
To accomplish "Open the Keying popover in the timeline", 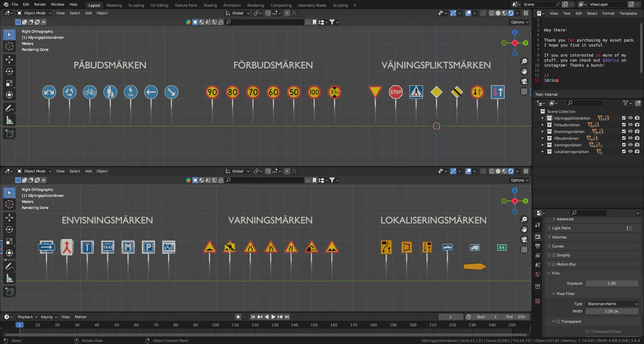I will pos(49,317).
